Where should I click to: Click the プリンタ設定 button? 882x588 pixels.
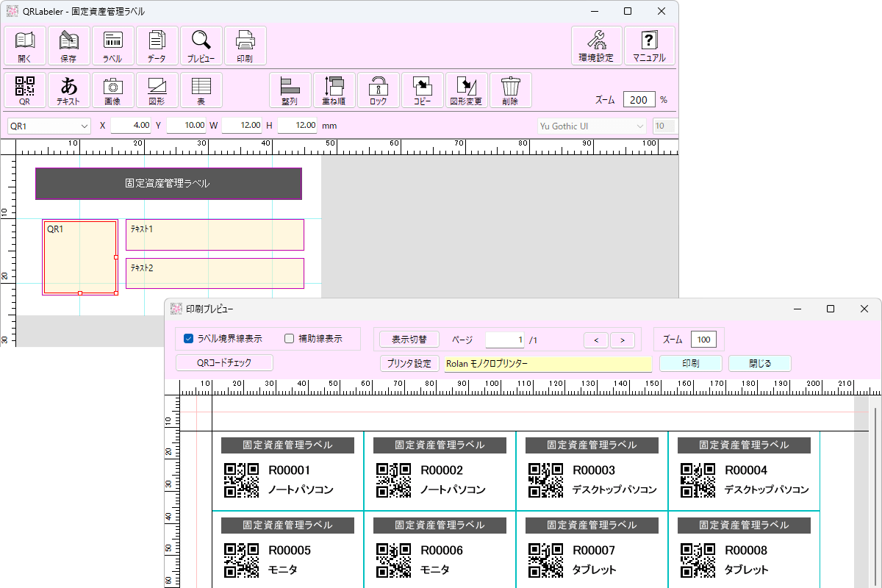tap(409, 363)
